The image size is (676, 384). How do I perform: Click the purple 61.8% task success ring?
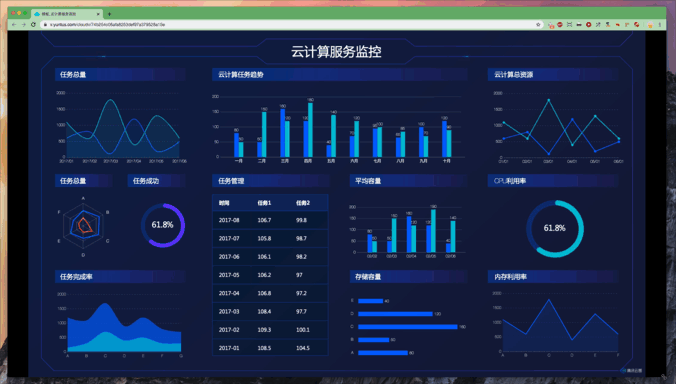[163, 225]
